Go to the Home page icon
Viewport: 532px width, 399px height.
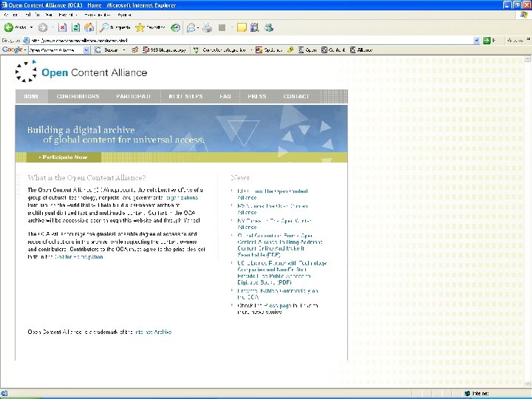pyautogui.click(x=89, y=27)
